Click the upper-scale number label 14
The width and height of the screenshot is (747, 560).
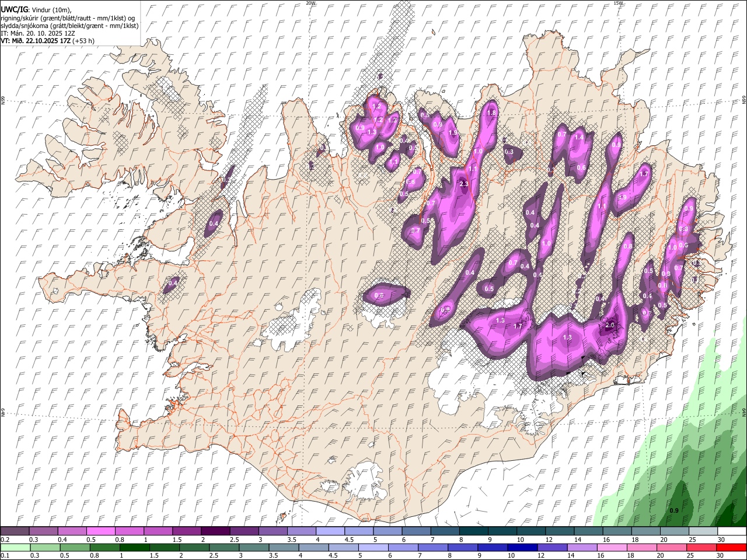pos(578,540)
